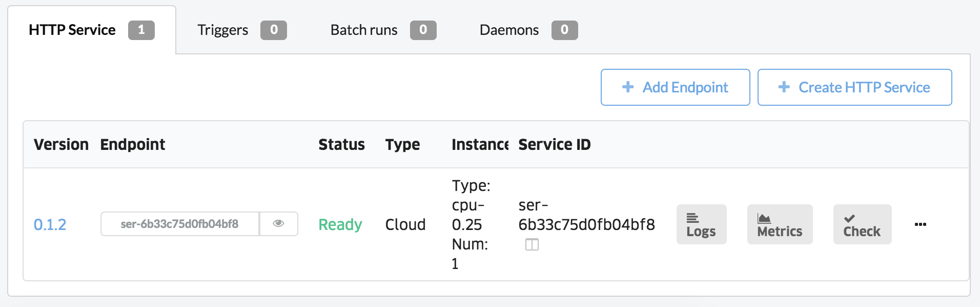Switch to the Batch runs tab
The height and width of the screenshot is (307, 980).
[383, 30]
